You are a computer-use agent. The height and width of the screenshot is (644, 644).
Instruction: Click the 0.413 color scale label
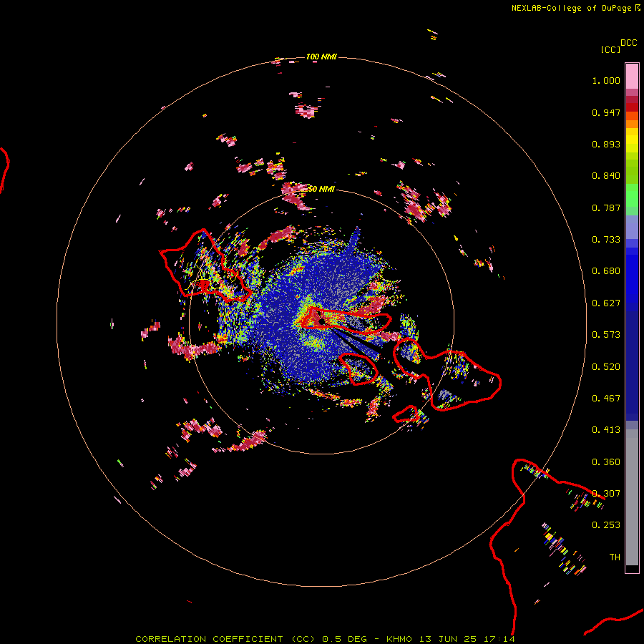point(606,430)
